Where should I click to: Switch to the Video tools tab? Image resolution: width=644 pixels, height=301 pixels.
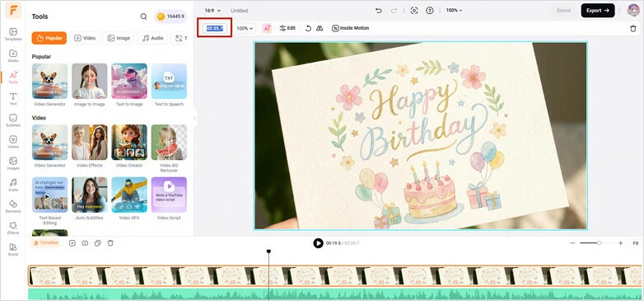(x=85, y=38)
